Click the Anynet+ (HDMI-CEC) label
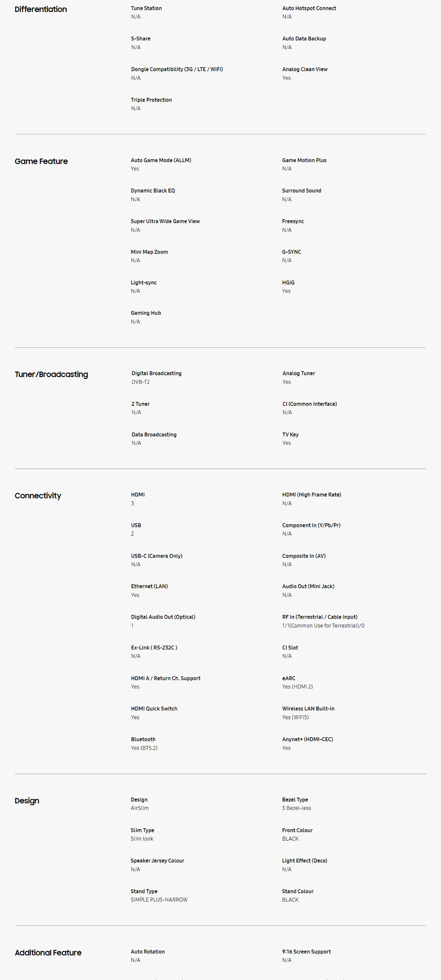 307,739
